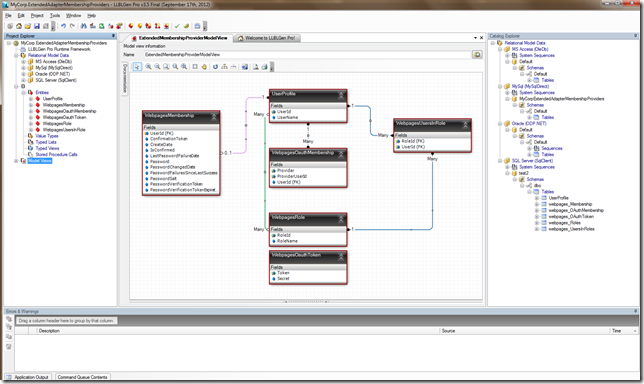Viewport: 644px width, 384px height.
Task: Click the Open project folder icon
Action: pos(28,26)
